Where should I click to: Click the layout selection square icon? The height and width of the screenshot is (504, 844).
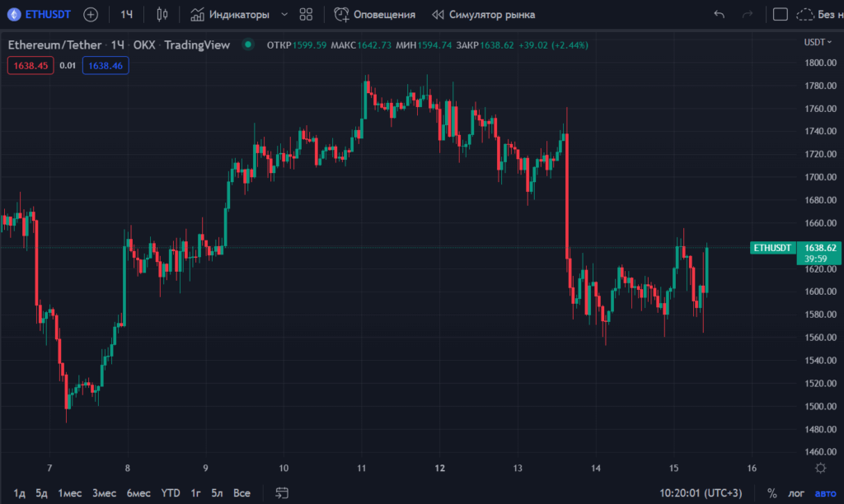779,15
